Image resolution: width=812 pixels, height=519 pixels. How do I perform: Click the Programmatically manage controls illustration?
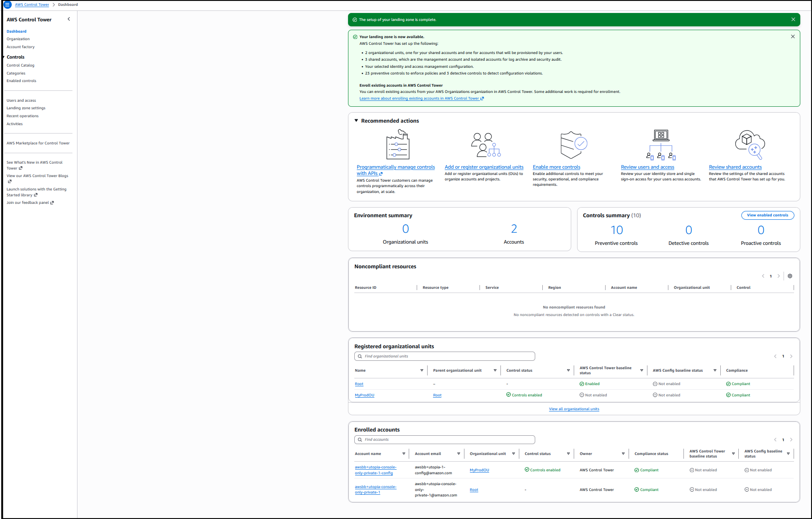[x=397, y=144]
